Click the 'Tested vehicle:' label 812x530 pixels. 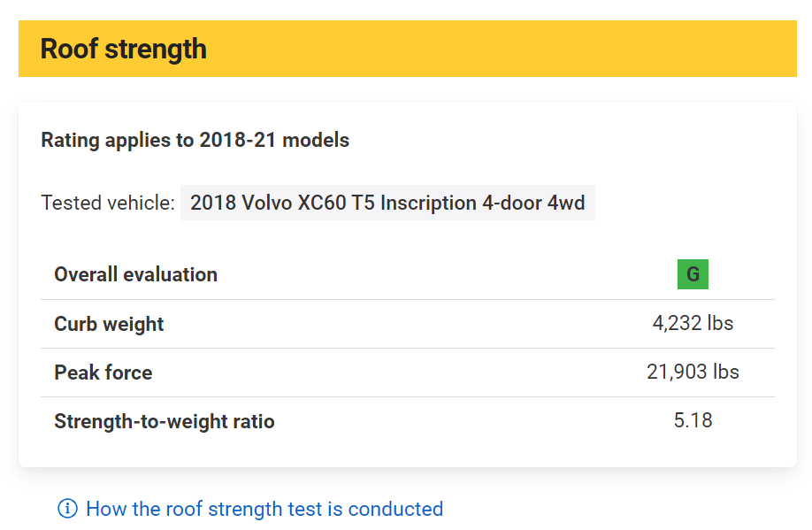tap(108, 203)
